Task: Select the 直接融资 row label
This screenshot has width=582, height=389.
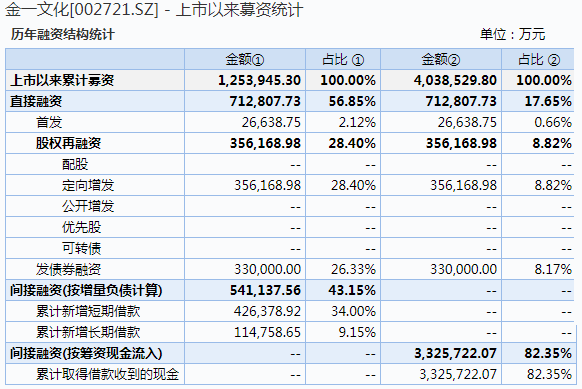Action: click(x=36, y=101)
